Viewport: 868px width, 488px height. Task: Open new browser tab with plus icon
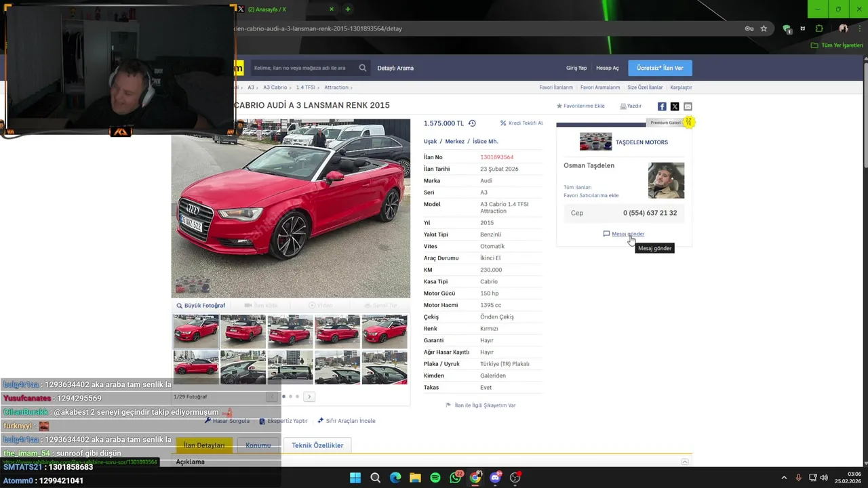point(347,9)
